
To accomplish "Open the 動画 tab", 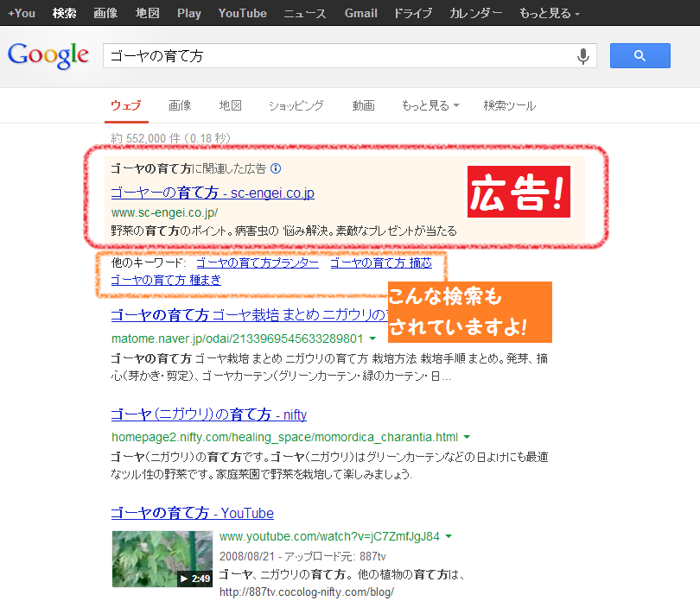I will (363, 105).
